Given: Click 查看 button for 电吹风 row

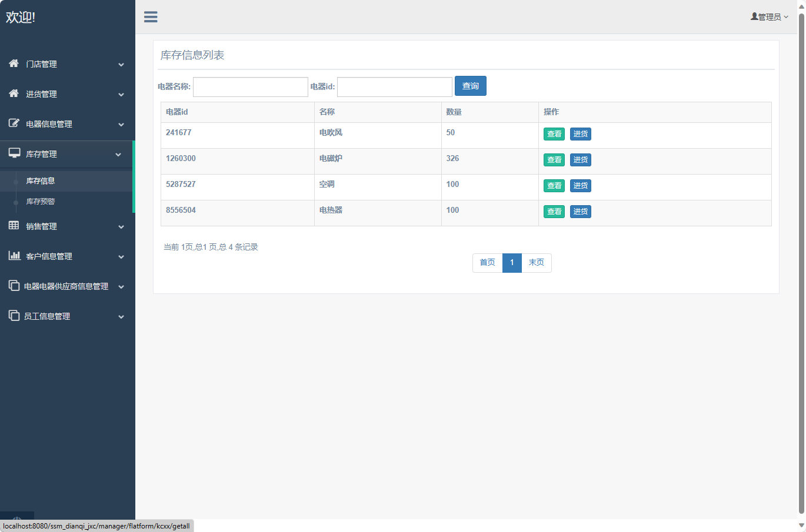Looking at the screenshot, I should pos(554,134).
